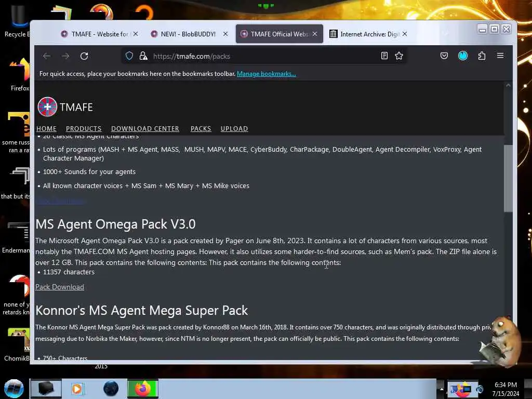The width and height of the screenshot is (532, 399).
Task: Click the TMAFE logo image
Action: click(x=47, y=107)
